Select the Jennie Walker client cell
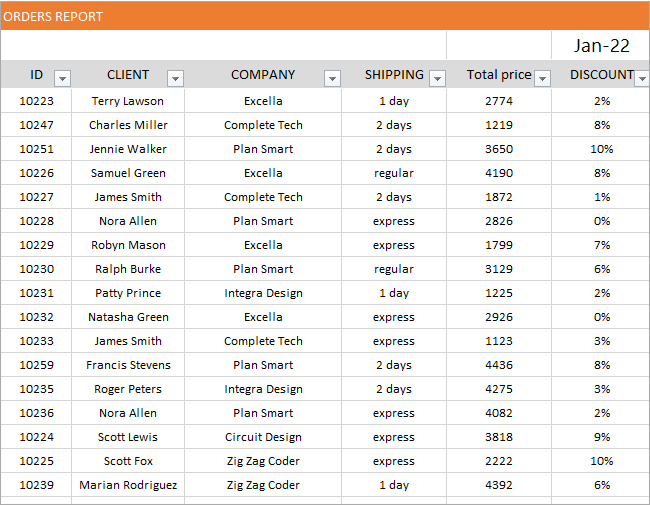Image resolution: width=650 pixels, height=505 pixels. tap(128, 149)
